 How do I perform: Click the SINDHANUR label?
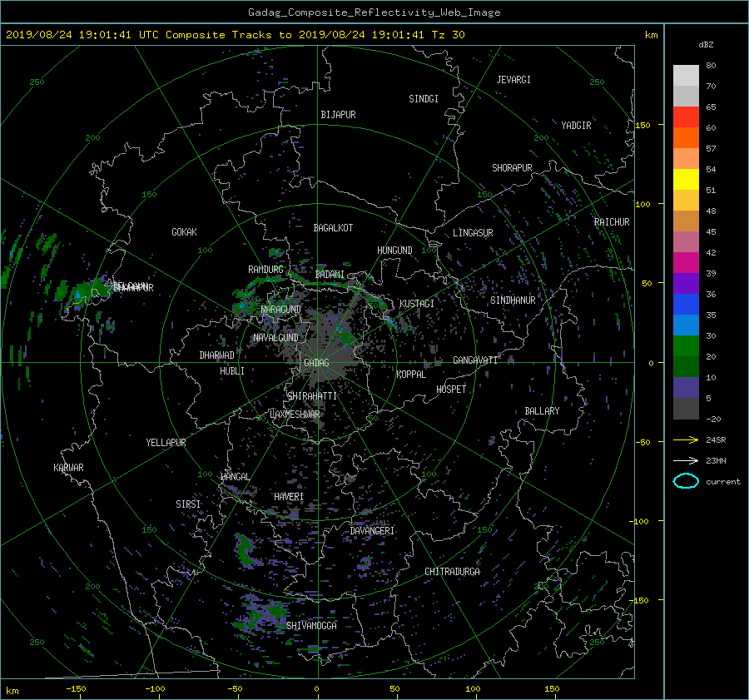pos(513,300)
